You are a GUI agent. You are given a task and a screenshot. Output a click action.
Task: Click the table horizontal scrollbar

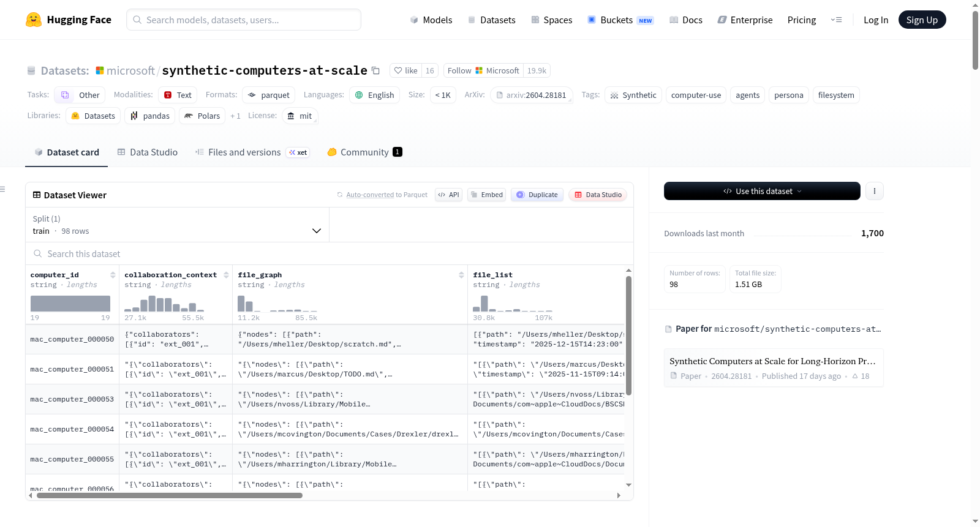tap(170, 495)
